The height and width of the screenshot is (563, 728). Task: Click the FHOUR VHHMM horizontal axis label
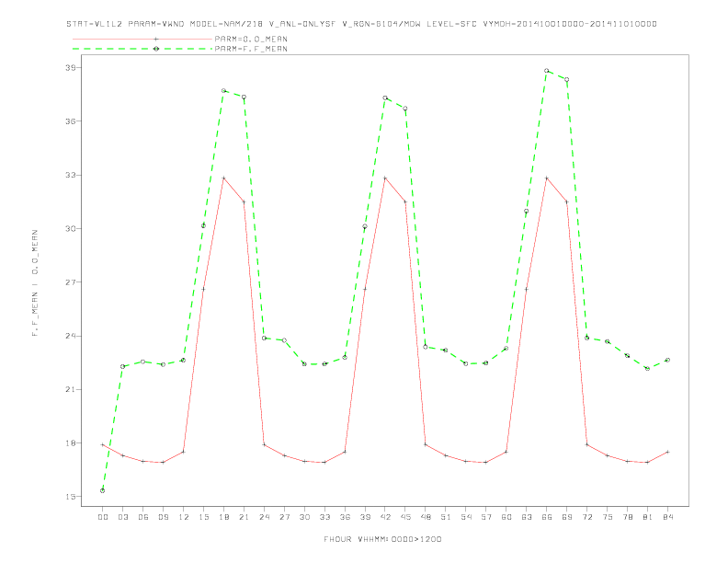(382, 539)
